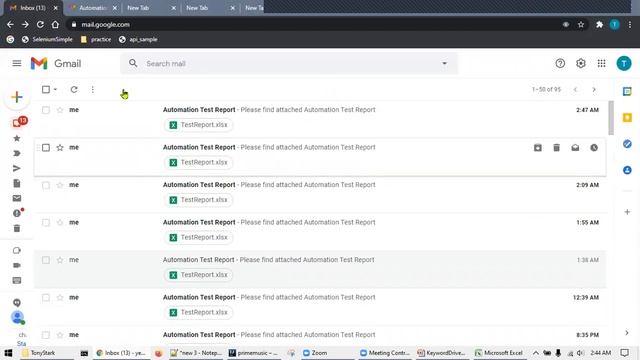The image size is (640, 360).
Task: Open Gmail Support help icon
Action: click(560, 63)
